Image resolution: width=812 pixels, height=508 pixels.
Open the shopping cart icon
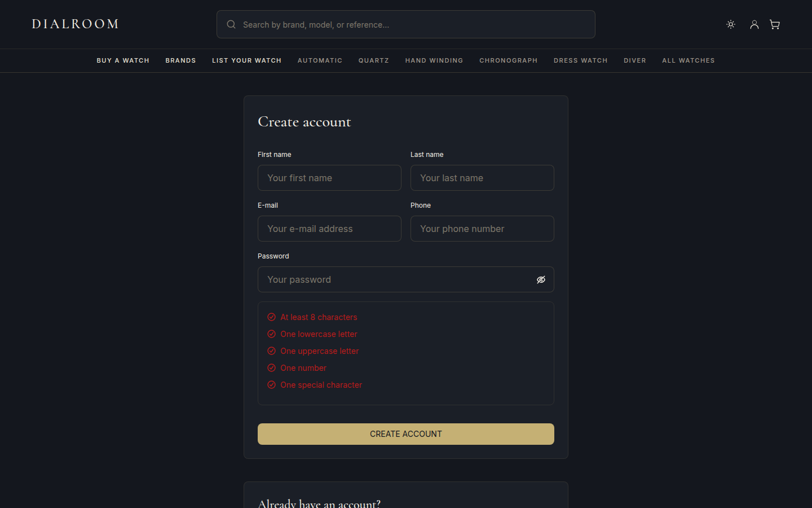coord(775,24)
